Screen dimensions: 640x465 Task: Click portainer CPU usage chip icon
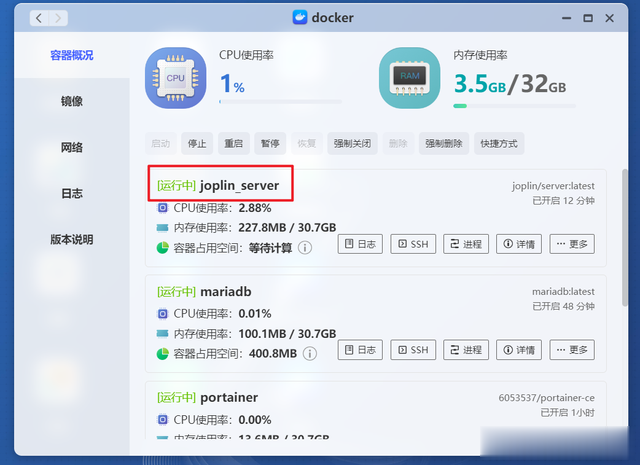click(162, 419)
